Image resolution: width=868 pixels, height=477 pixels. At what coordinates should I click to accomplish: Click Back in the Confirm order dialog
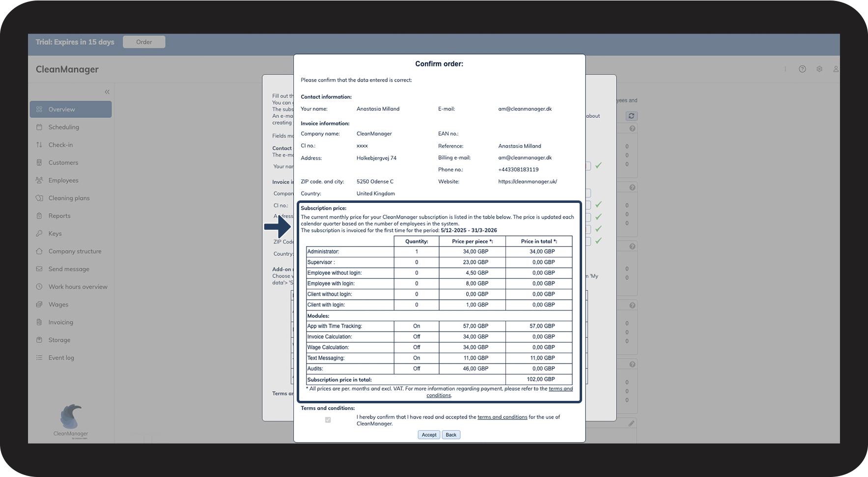pyautogui.click(x=451, y=435)
